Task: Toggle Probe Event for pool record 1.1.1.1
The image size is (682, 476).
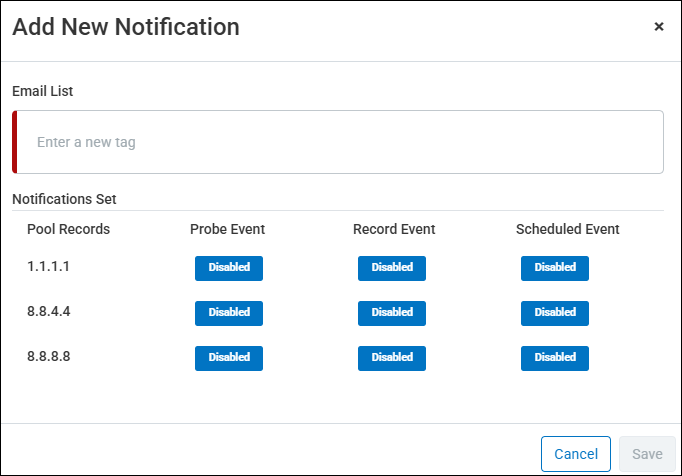Action: click(x=229, y=268)
